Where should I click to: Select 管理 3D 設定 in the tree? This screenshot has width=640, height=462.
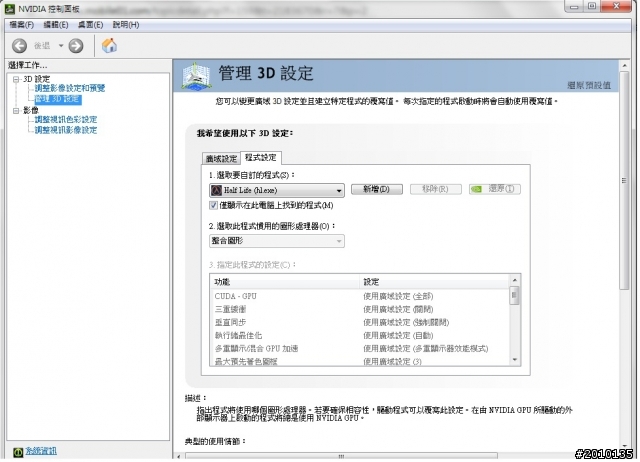(58, 99)
